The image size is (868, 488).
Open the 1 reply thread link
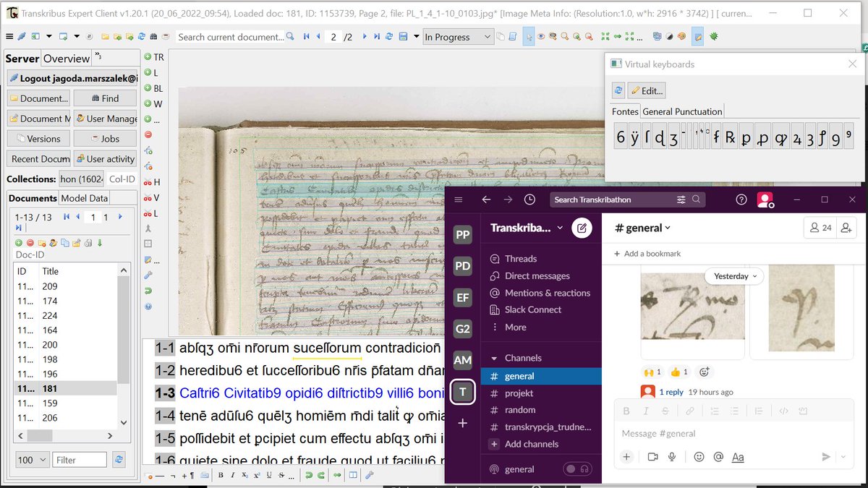point(671,392)
